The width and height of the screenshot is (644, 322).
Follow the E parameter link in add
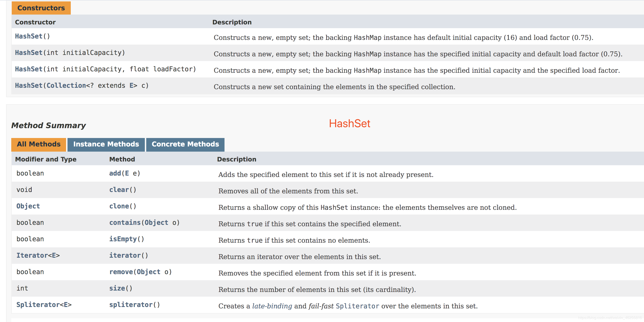[x=127, y=173]
